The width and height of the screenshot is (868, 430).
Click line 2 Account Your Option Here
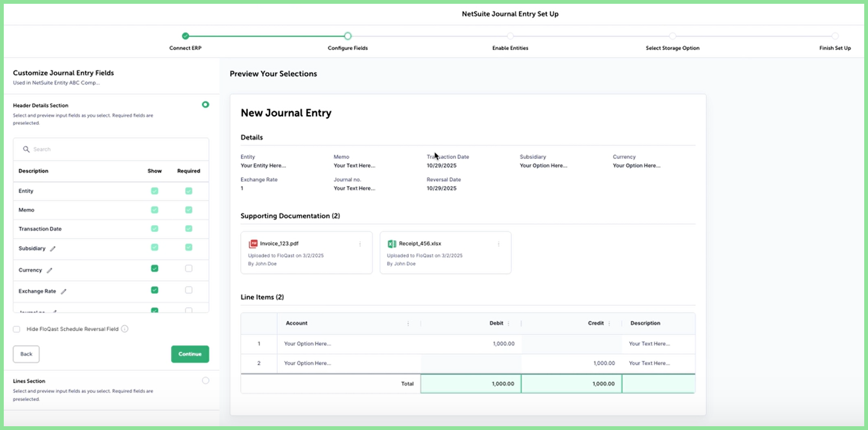[x=307, y=363]
